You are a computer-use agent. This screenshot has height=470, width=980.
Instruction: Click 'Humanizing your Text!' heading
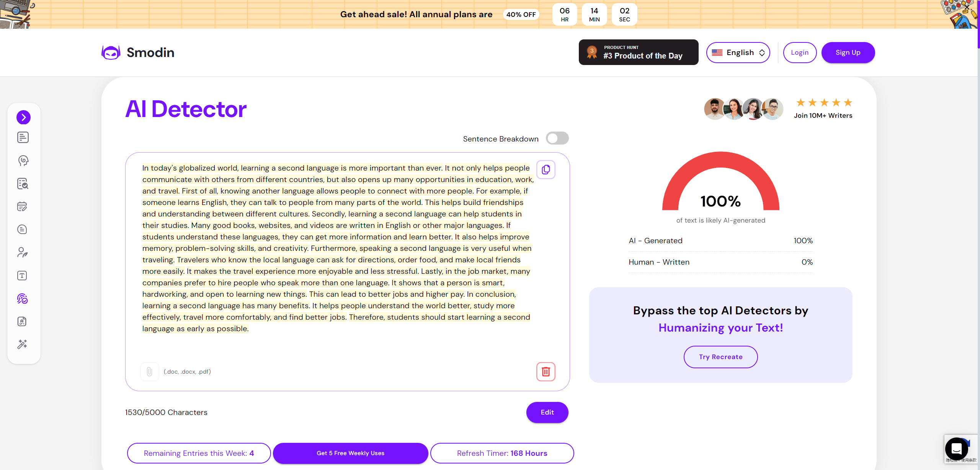tap(720, 328)
